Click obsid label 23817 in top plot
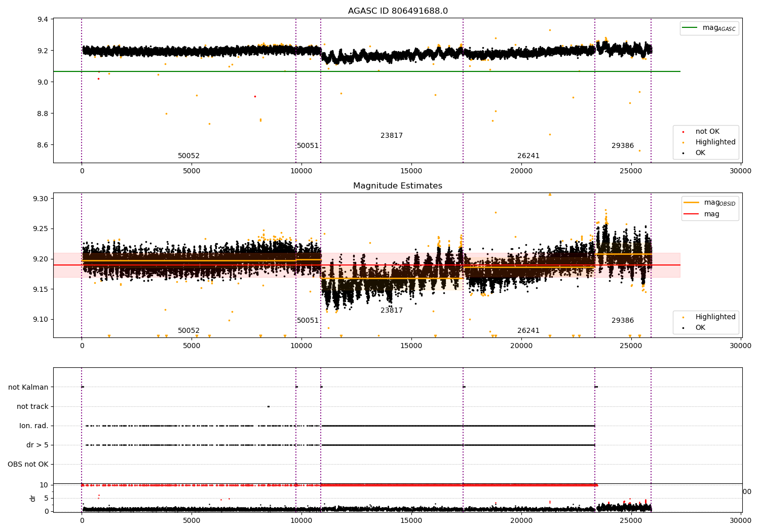The height and width of the screenshot is (532, 760). (392, 136)
